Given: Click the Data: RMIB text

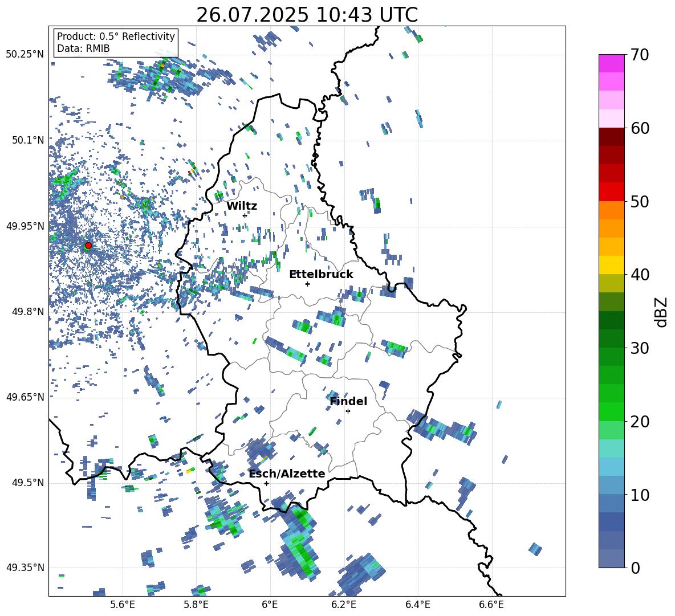Looking at the screenshot, I should [x=83, y=48].
